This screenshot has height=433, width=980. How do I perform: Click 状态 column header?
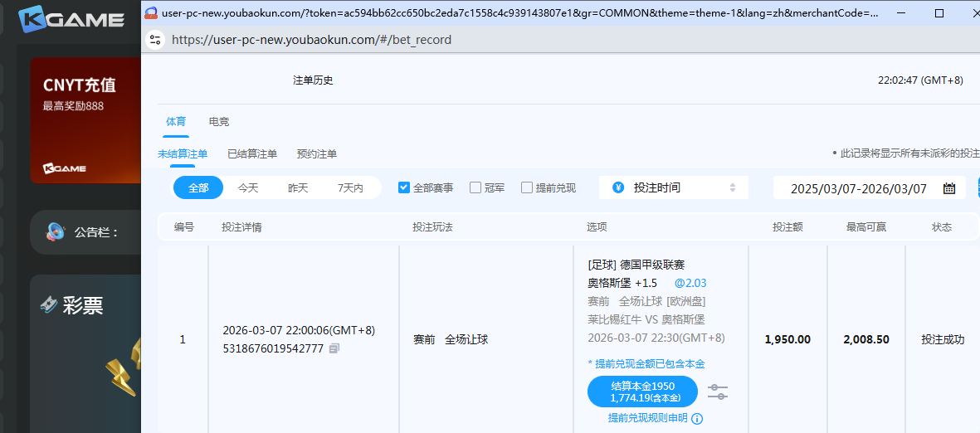[x=942, y=227]
